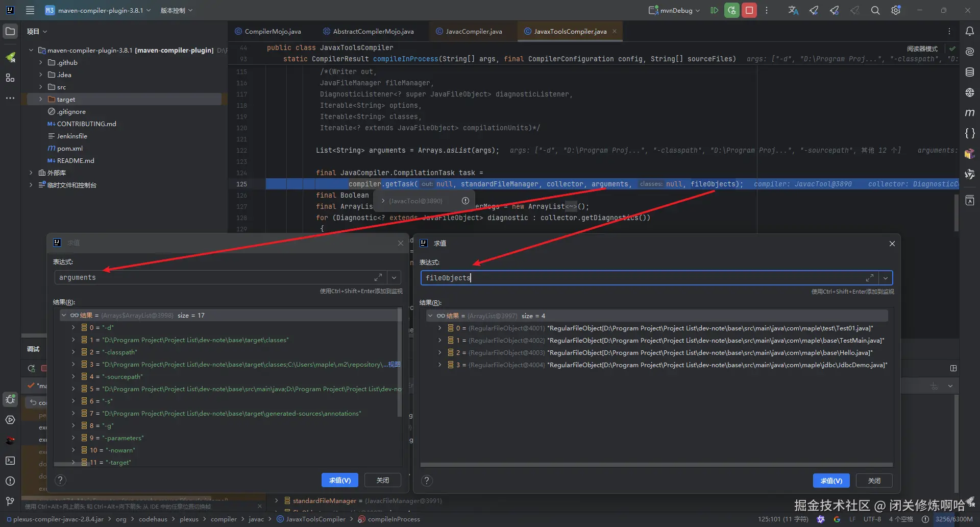The image size is (980, 527).
Task: Open expression history dropdown in arguments dialog
Action: click(x=394, y=277)
